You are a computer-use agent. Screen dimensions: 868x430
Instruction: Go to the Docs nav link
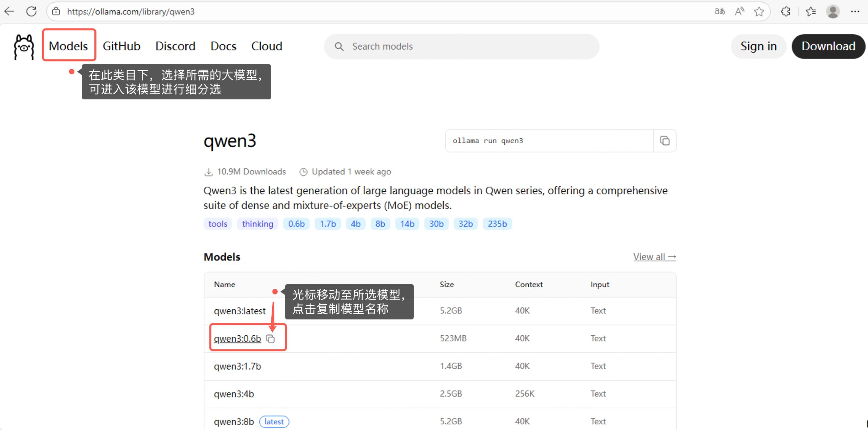(x=223, y=46)
